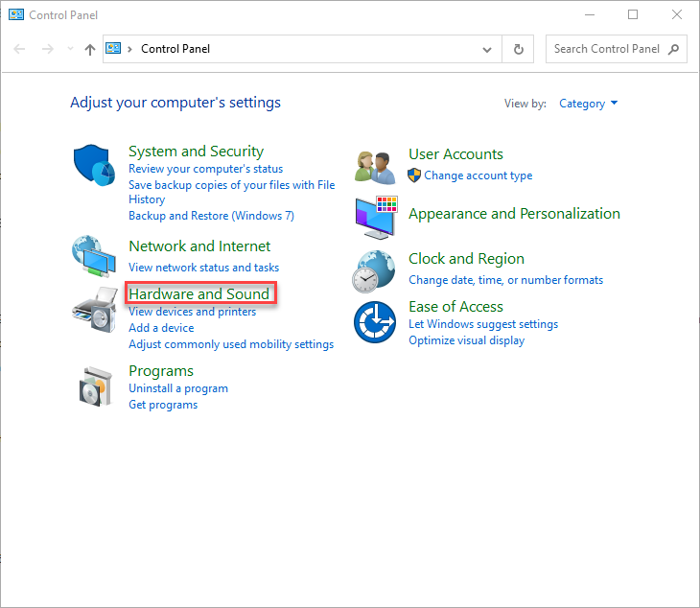700x608 pixels.
Task: Minimize the Control Panel window
Action: click(590, 14)
